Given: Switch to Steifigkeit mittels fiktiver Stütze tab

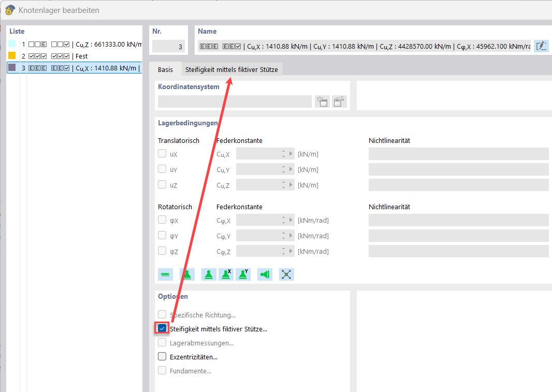Looking at the screenshot, I should 231,69.
